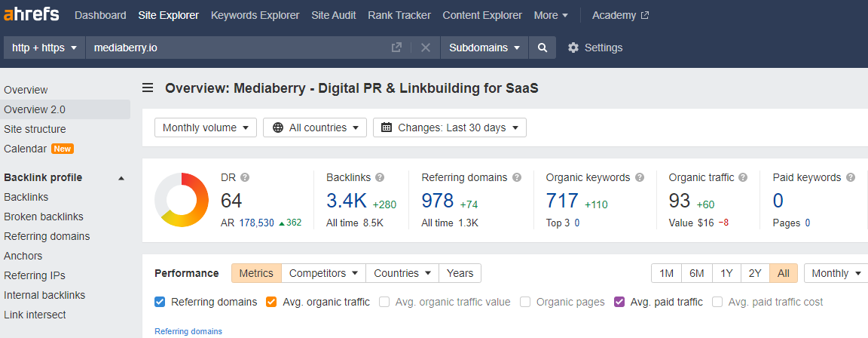This screenshot has width=868, height=338.
Task: Open the Subdomains mode dropdown
Action: [484, 48]
